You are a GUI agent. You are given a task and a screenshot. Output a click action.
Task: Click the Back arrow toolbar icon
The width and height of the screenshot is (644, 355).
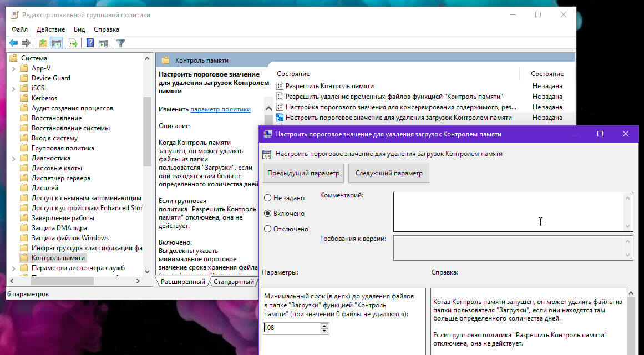[x=13, y=43]
